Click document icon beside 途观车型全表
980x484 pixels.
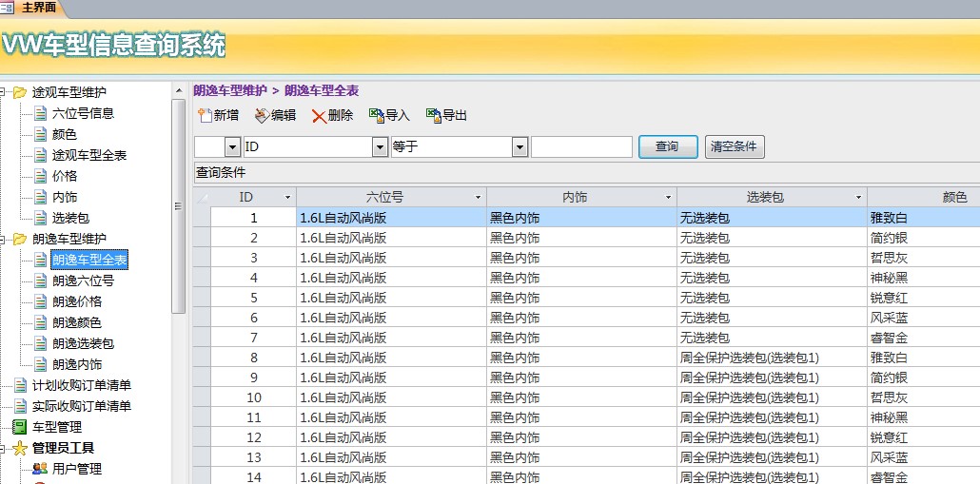pos(41,155)
